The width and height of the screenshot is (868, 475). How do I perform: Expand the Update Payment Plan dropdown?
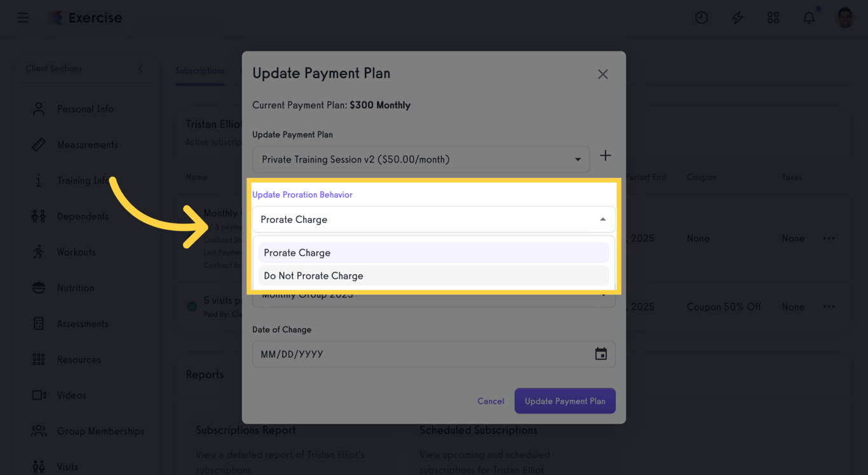point(577,159)
